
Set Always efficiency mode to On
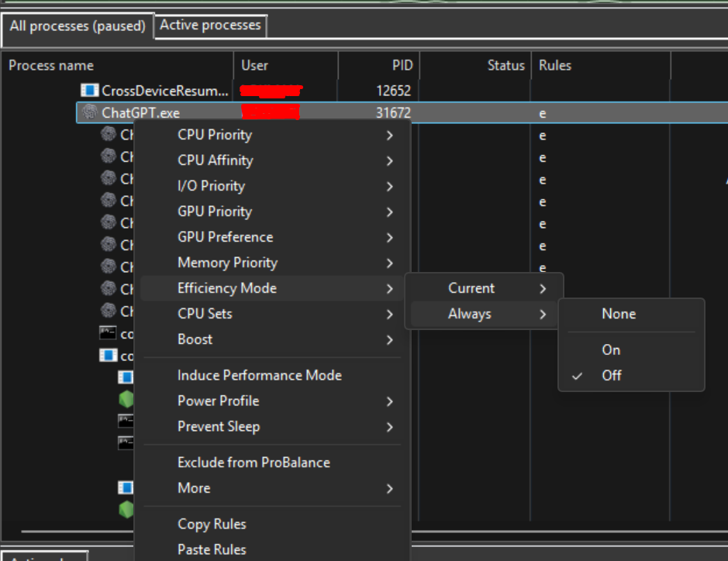click(x=631, y=350)
